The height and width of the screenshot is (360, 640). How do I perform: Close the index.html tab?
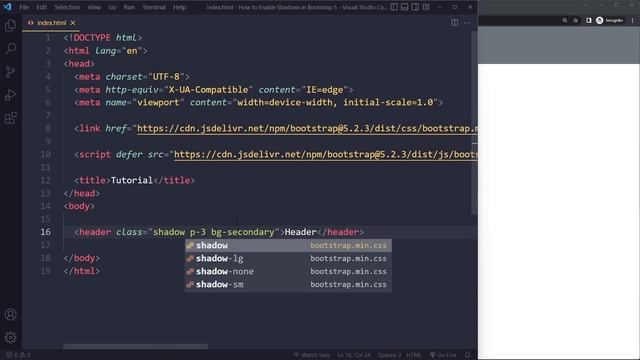[73, 23]
